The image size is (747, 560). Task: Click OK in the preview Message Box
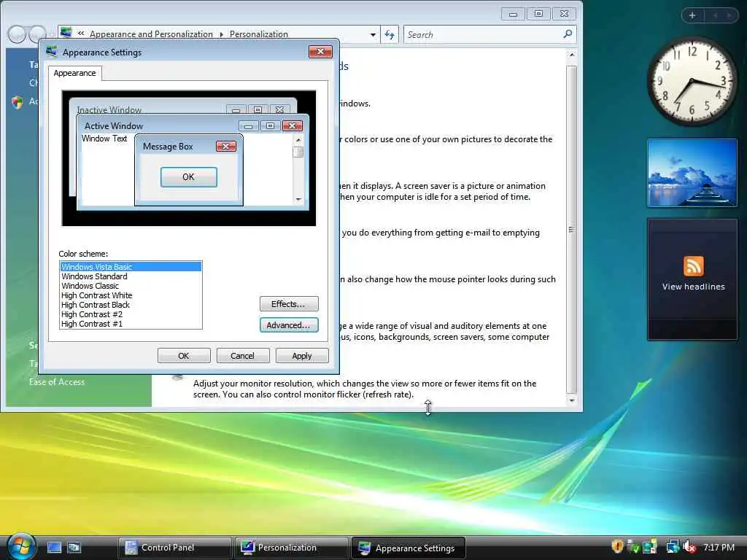pos(189,176)
